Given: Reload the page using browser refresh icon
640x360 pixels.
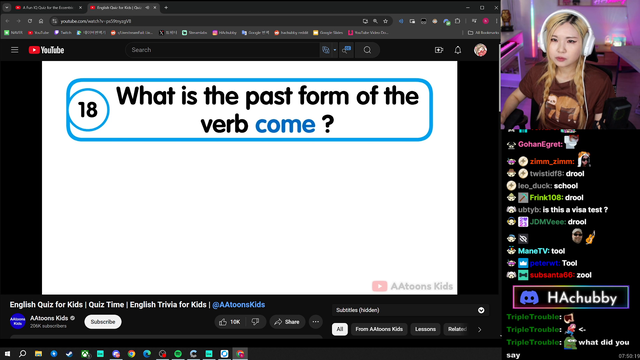Looking at the screenshot, I should tap(30, 21).
